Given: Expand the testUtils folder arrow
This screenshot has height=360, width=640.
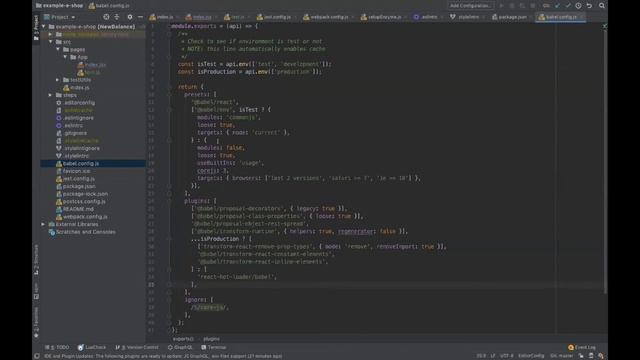Looking at the screenshot, I should pos(58,80).
